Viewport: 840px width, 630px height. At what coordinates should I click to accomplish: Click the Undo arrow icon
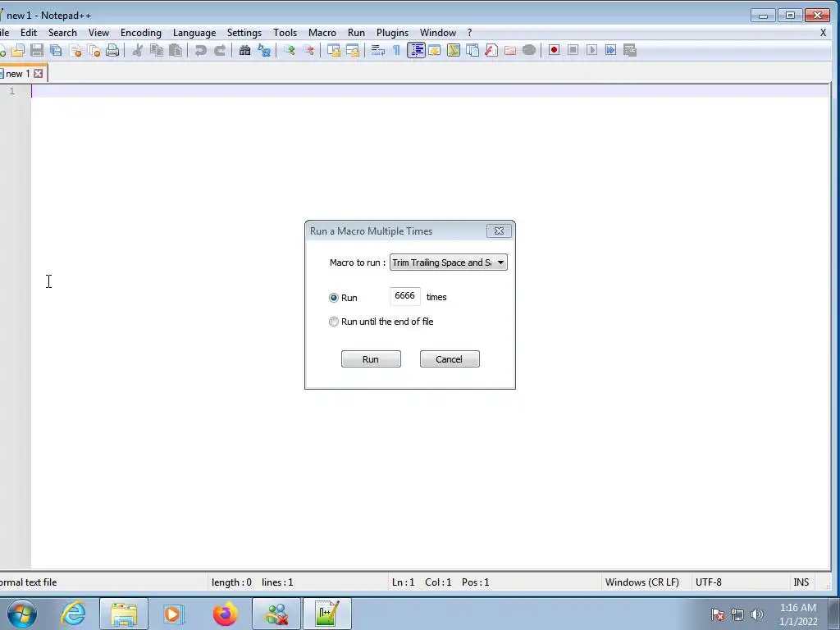pos(200,50)
